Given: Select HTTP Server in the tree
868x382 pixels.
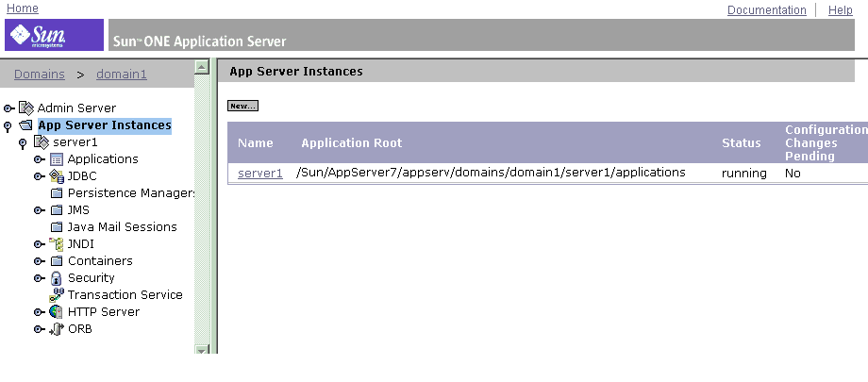Looking at the screenshot, I should [x=104, y=311].
